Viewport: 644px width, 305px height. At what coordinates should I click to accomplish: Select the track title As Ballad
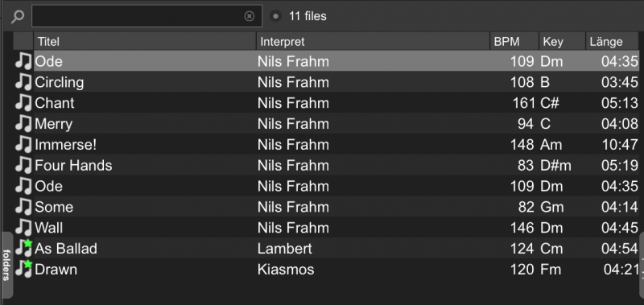point(66,249)
